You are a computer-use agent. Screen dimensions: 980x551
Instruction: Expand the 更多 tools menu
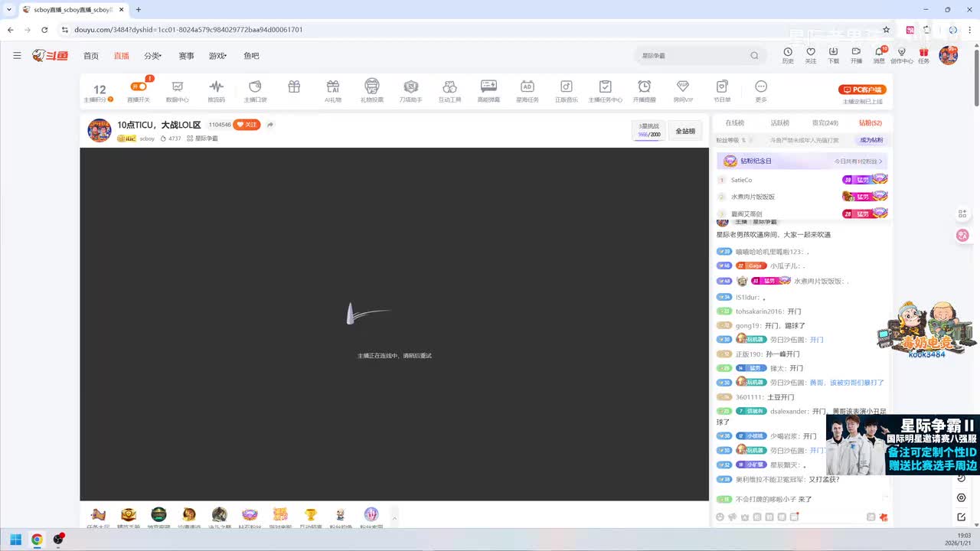coord(761,91)
